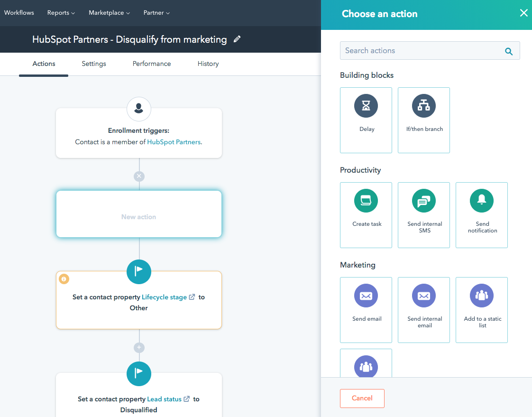
Task: Click the Enrollment triggers card
Action: (x=139, y=133)
